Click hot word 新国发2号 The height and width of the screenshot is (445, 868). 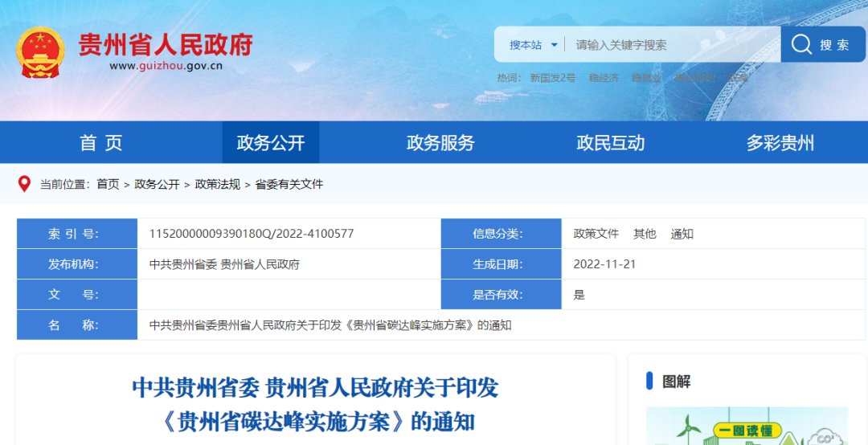pos(552,78)
